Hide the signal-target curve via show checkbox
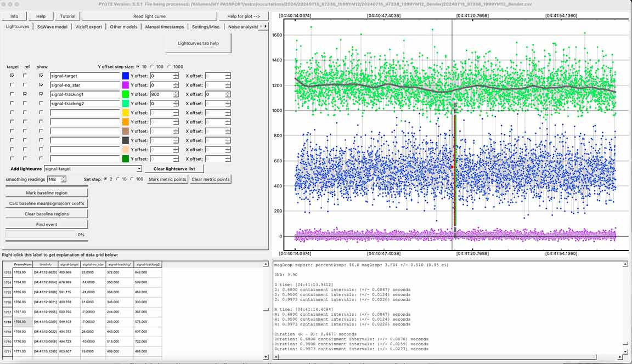Image resolution: width=632 pixels, height=364 pixels. point(41,76)
